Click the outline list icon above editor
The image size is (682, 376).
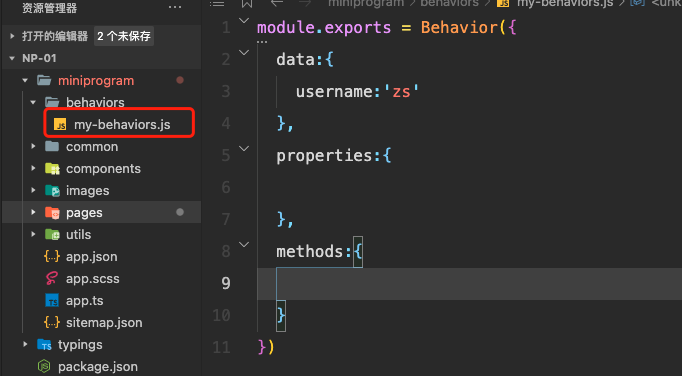(217, 3)
